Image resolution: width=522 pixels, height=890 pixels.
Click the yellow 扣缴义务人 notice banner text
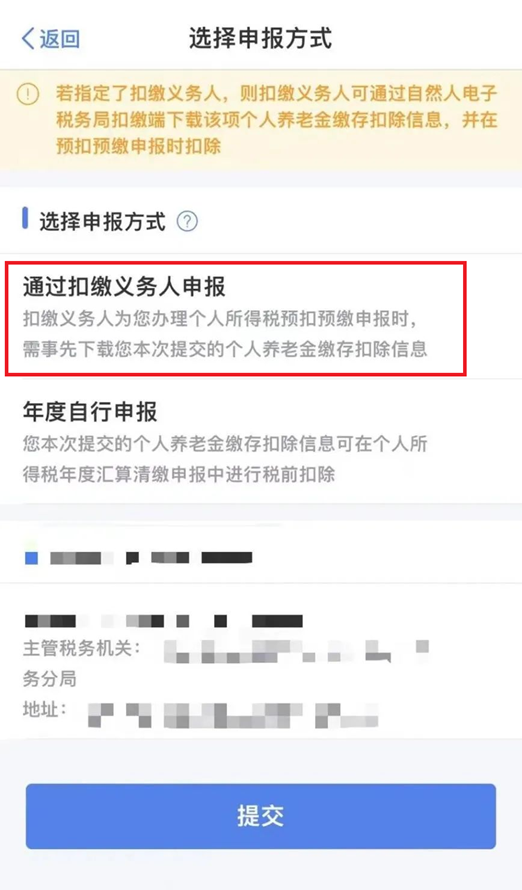coord(276,120)
